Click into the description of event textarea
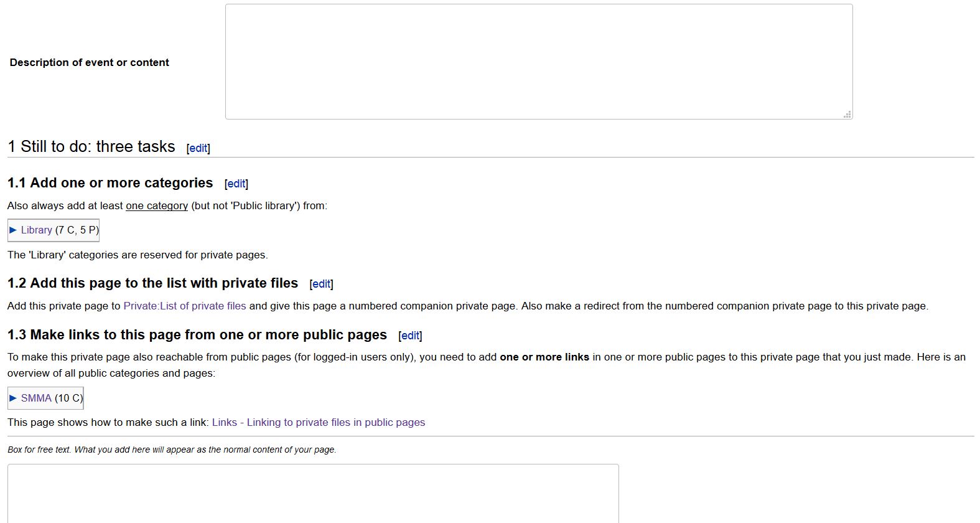 tap(538, 62)
